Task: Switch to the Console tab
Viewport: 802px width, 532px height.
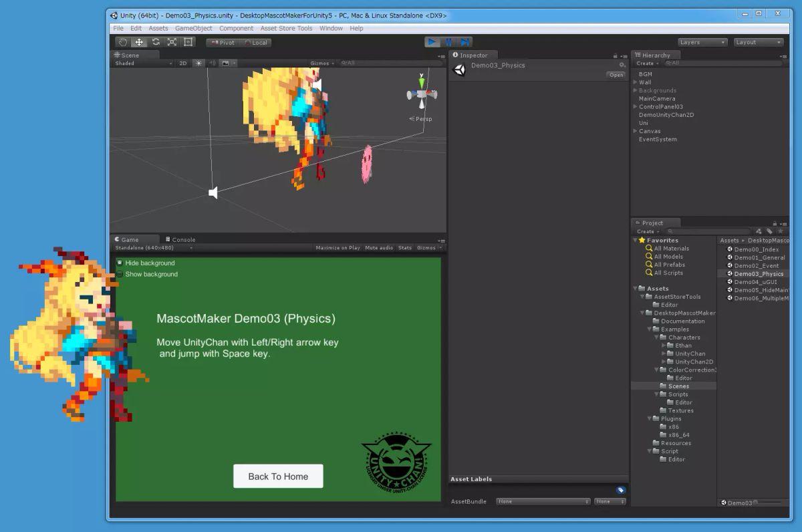Action: 180,239
